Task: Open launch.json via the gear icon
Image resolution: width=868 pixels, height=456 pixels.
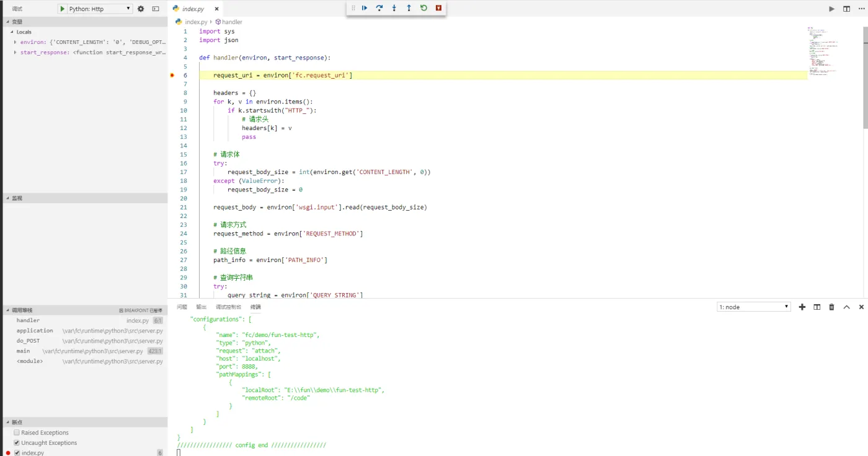Action: (x=141, y=9)
